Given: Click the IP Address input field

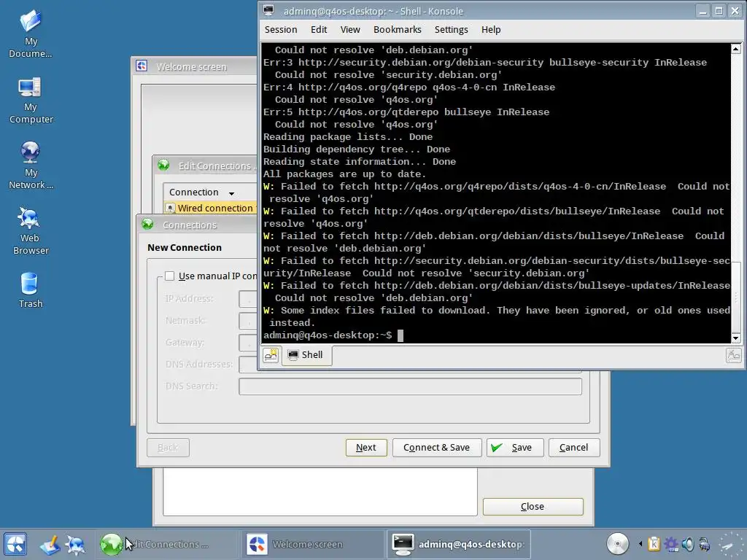Looking at the screenshot, I should click(248, 299).
